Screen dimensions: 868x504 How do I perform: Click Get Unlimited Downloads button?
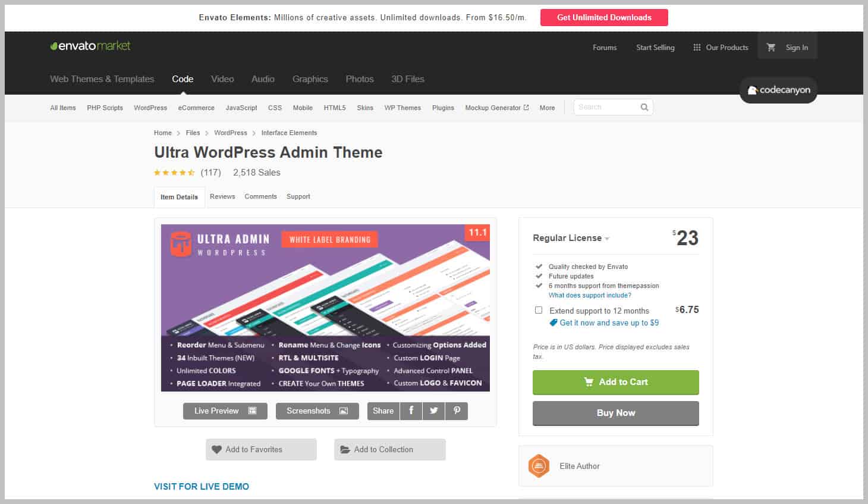coord(604,17)
